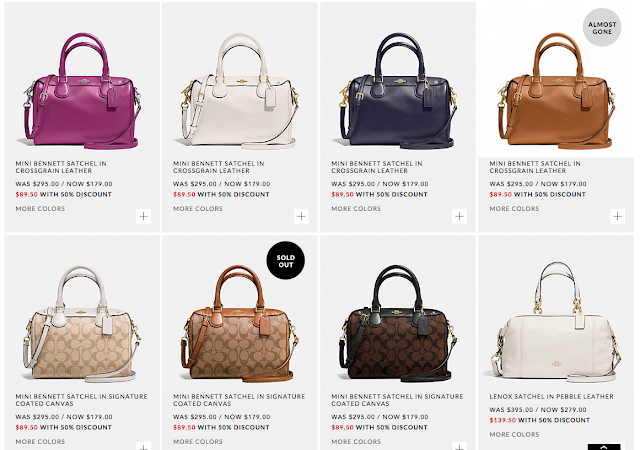This screenshot has height=450, width=640.
Task: Click the black back-to-top arrow button
Action: 604,447
